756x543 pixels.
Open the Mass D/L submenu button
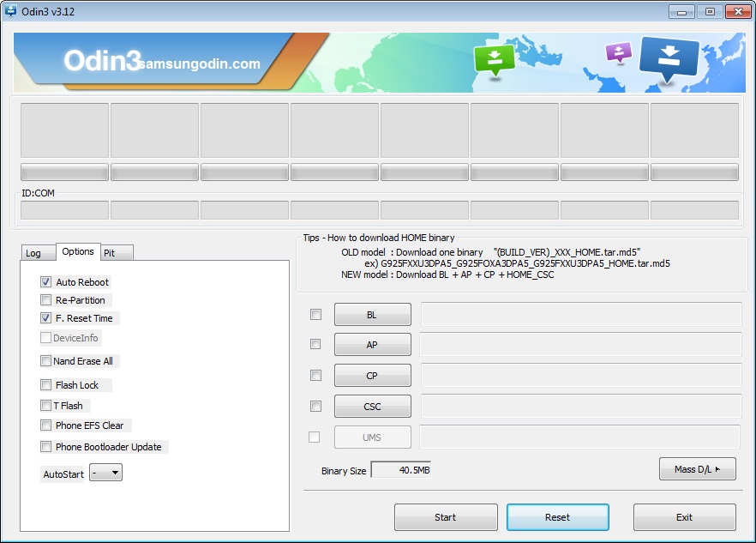(x=697, y=469)
